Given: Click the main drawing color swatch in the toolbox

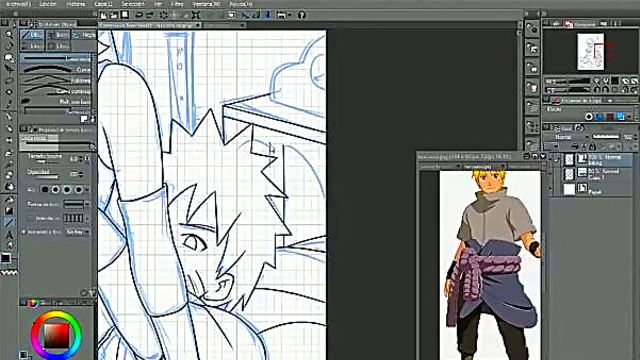Looking at the screenshot, I should click(6, 258).
